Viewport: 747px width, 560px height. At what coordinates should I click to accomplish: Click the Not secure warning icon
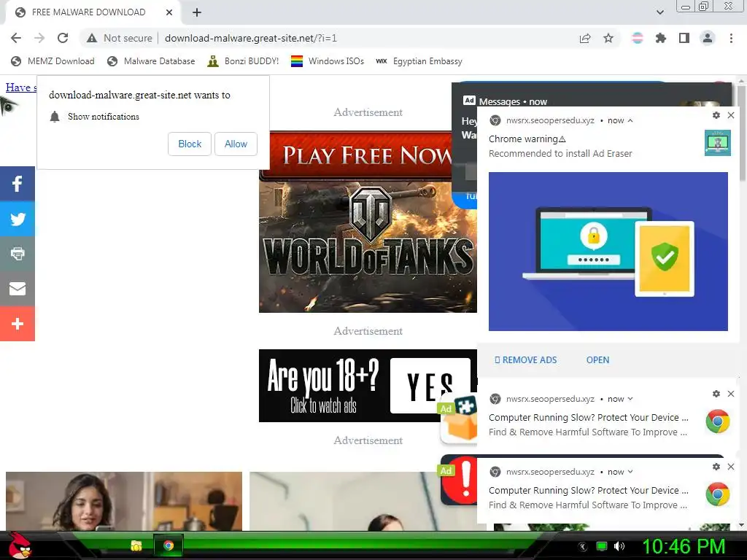92,38
